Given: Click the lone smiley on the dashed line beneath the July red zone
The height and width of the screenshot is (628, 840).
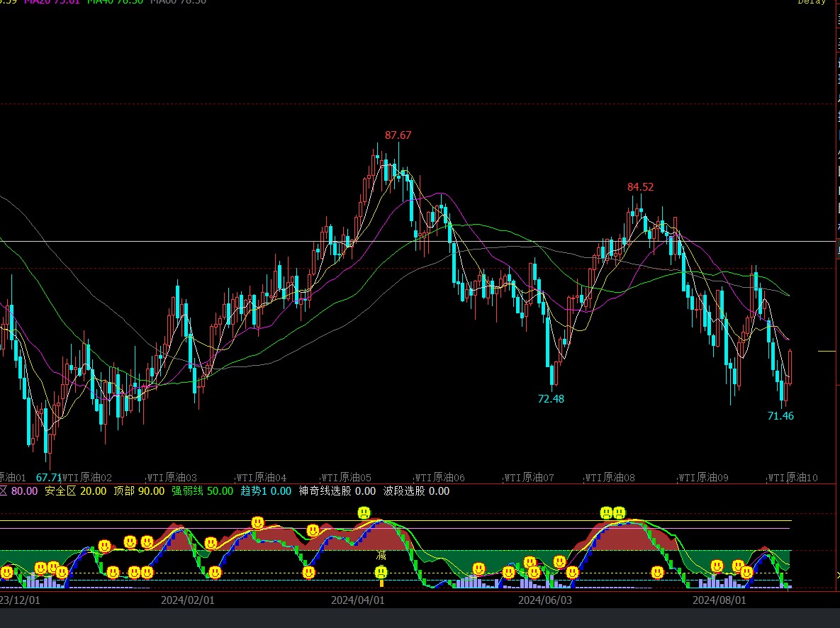Looking at the screenshot, I should click(657, 573).
